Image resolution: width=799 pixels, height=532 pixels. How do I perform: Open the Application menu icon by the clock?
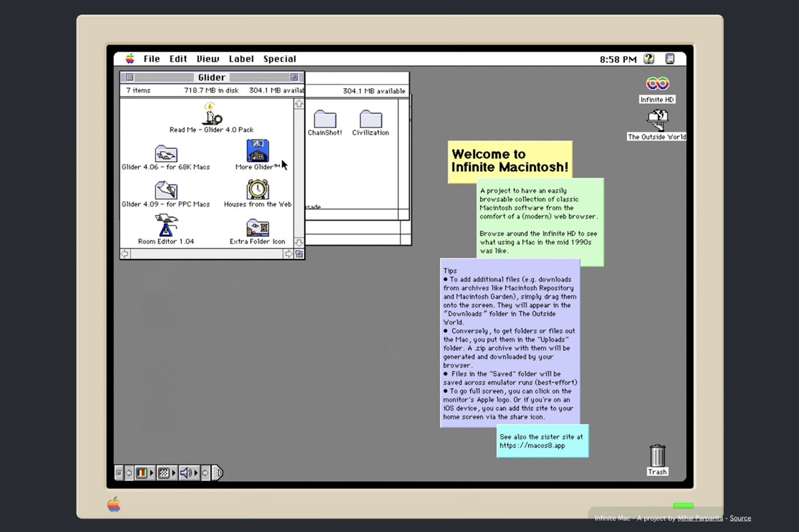click(670, 59)
